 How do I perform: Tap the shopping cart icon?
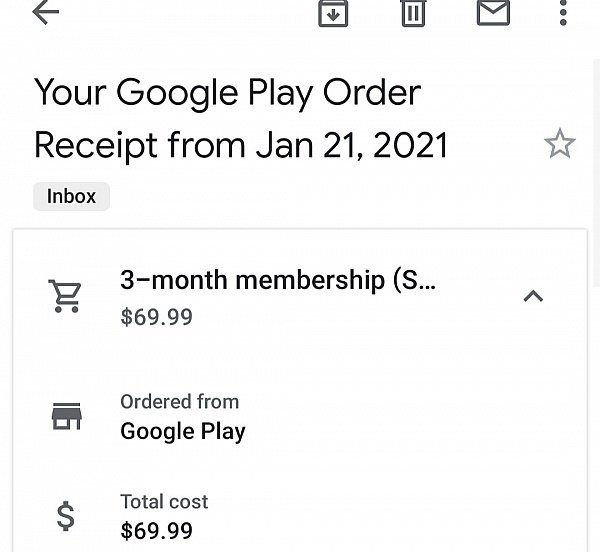point(65,296)
